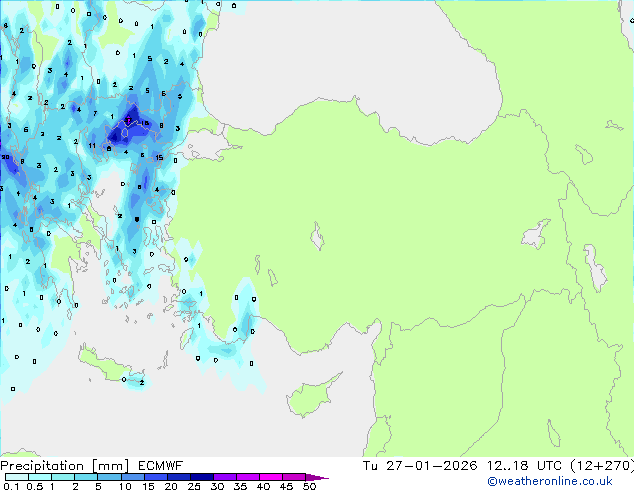The height and width of the screenshot is (490, 634).
Task: Click the 2–5 mm legend color box
Action: [86, 477]
